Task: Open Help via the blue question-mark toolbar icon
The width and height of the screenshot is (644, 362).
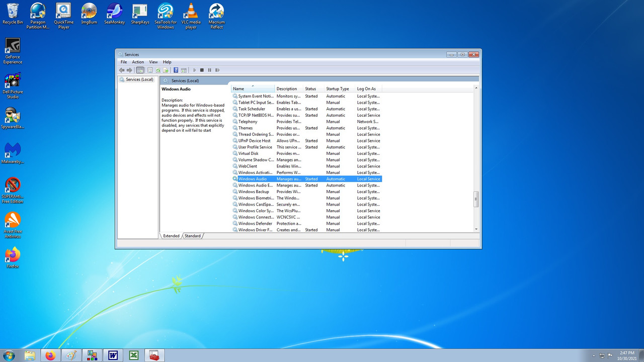Action: point(176,70)
